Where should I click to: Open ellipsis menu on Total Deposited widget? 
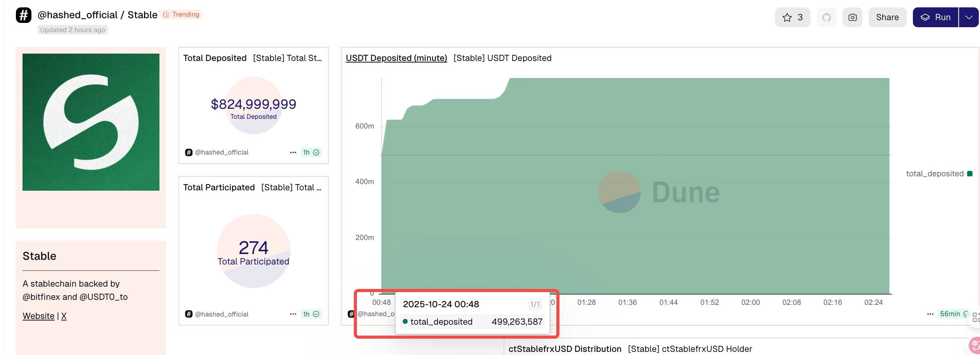(293, 152)
